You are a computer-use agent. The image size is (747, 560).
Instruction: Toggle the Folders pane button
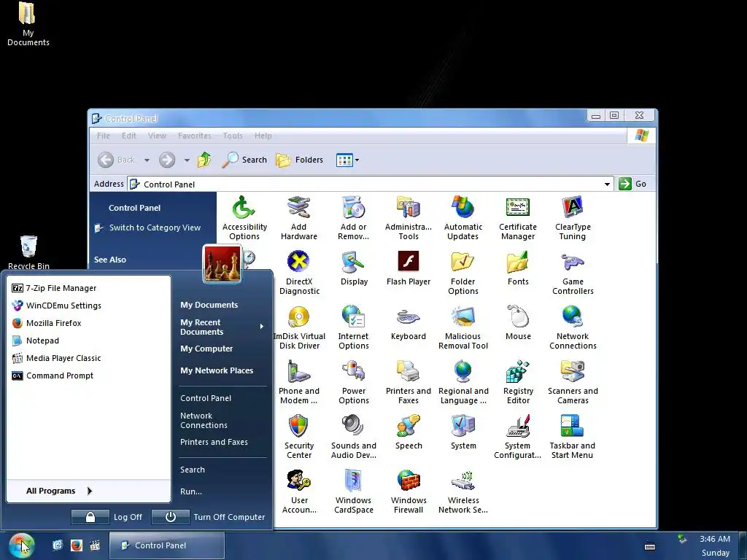point(300,160)
